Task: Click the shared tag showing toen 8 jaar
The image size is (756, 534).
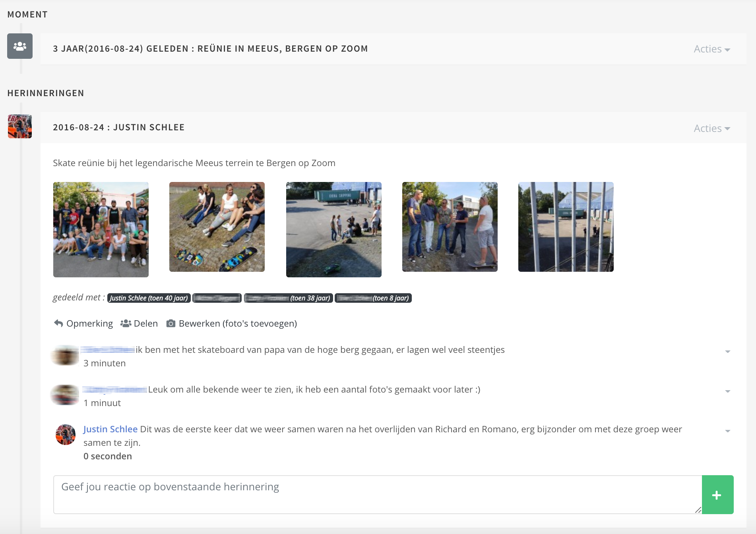Action: [x=373, y=298]
